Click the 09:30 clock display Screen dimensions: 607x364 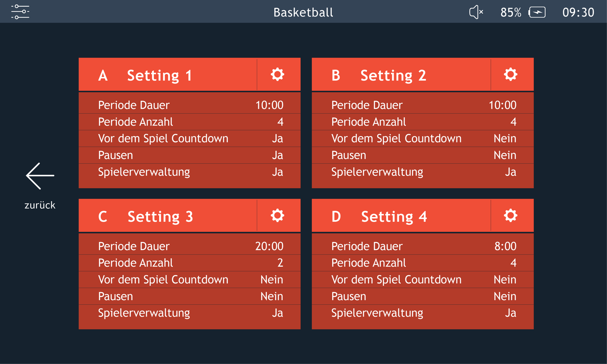tap(578, 12)
